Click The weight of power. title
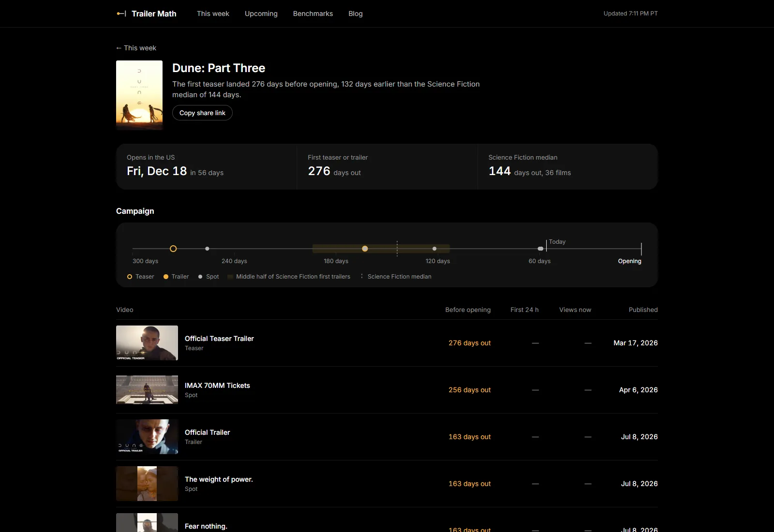The width and height of the screenshot is (774, 532). pyautogui.click(x=219, y=479)
